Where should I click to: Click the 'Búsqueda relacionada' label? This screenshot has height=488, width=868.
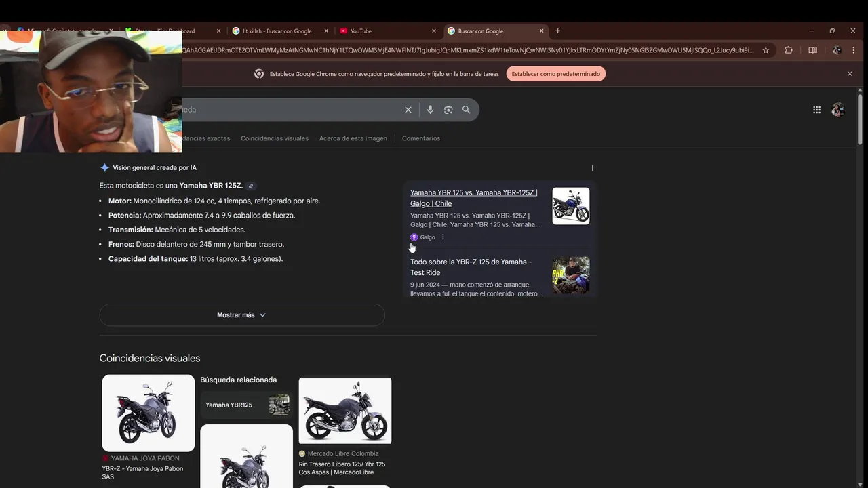[239, 380]
